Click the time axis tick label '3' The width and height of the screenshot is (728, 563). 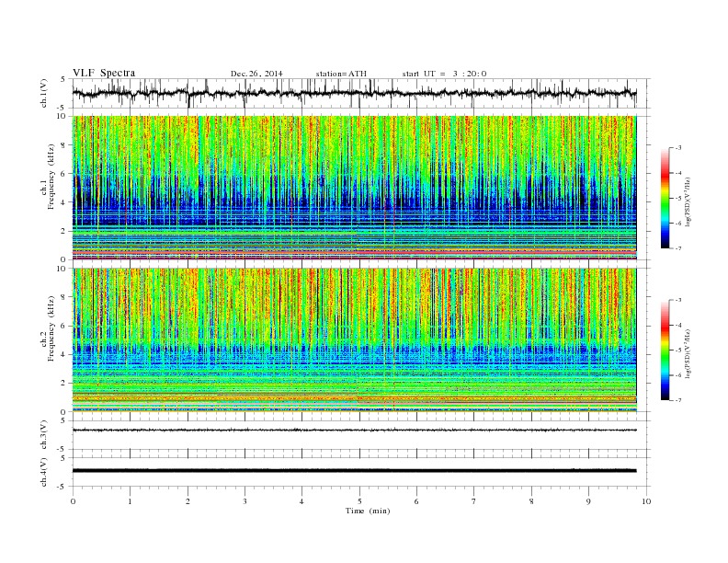(x=245, y=501)
